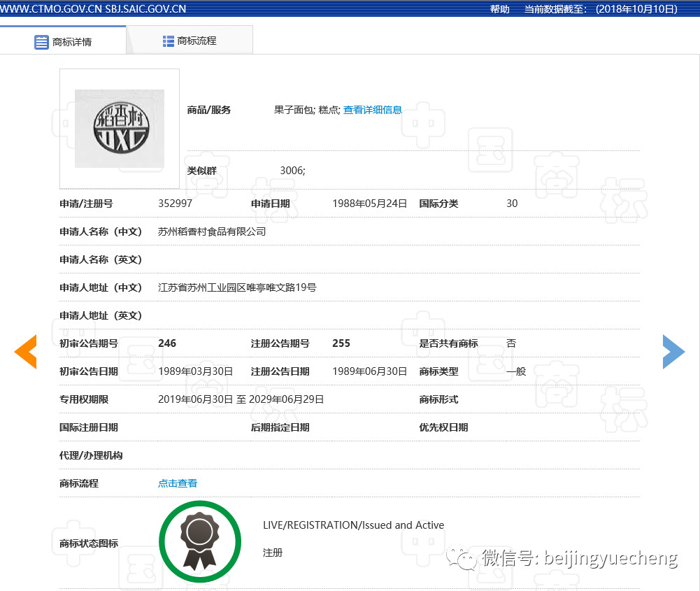Image resolution: width=700 pixels, height=591 pixels.
Task: Click the grid icon beside 商标流程
Action: pos(169,41)
